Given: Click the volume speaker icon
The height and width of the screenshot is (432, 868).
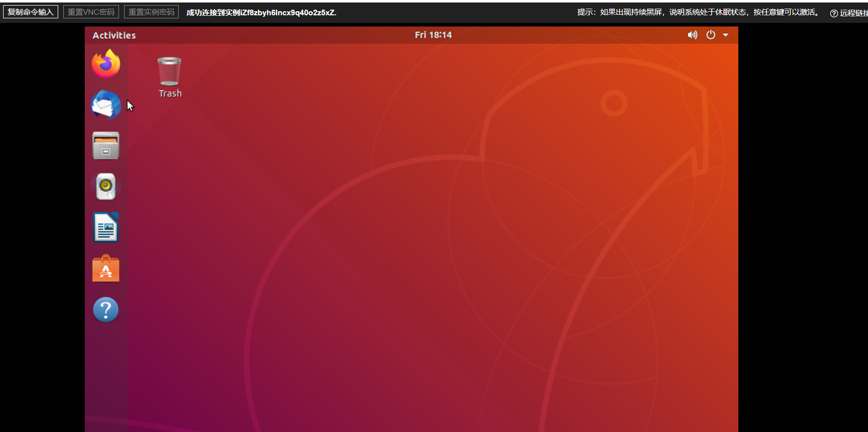Looking at the screenshot, I should (692, 35).
